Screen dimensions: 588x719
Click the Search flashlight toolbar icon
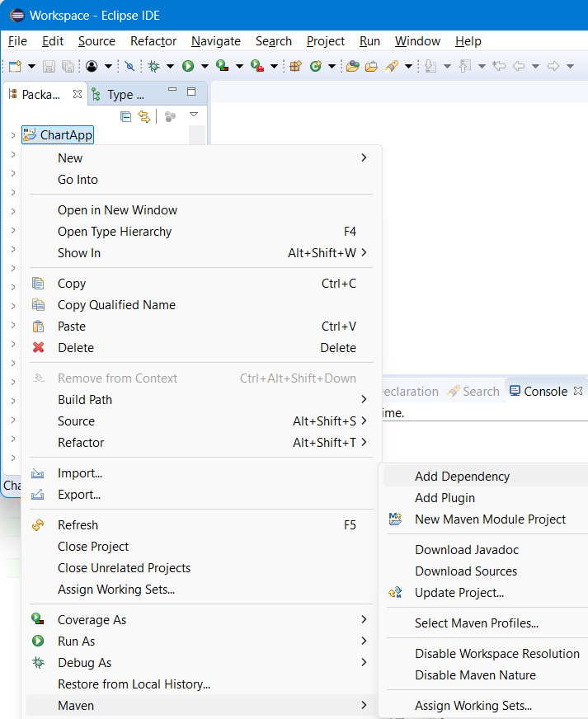point(392,66)
